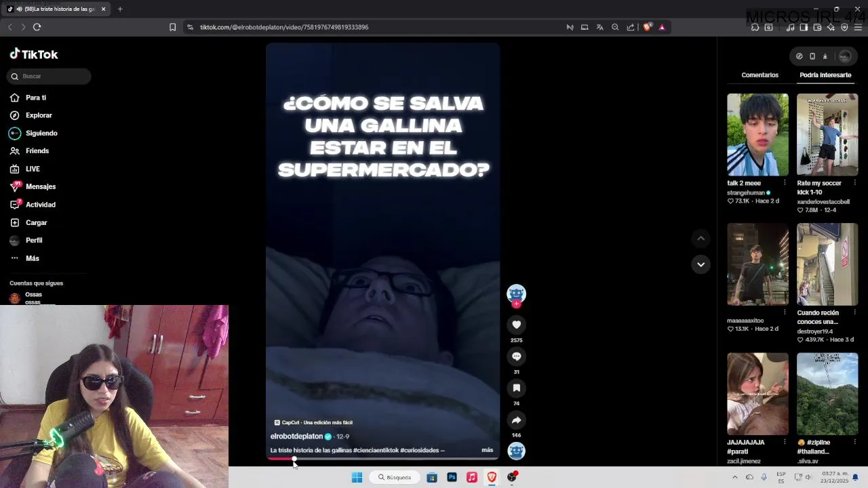
Task: Open options for the '#zipline #thailand' video
Action: click(854, 442)
